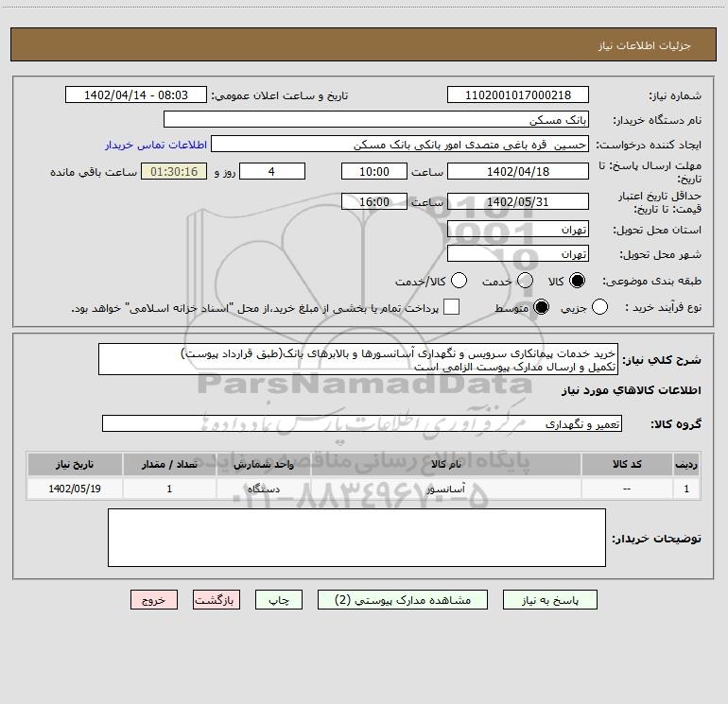Click واحد شمارش column header
This screenshot has width=728, height=704.
pyautogui.click(x=263, y=465)
